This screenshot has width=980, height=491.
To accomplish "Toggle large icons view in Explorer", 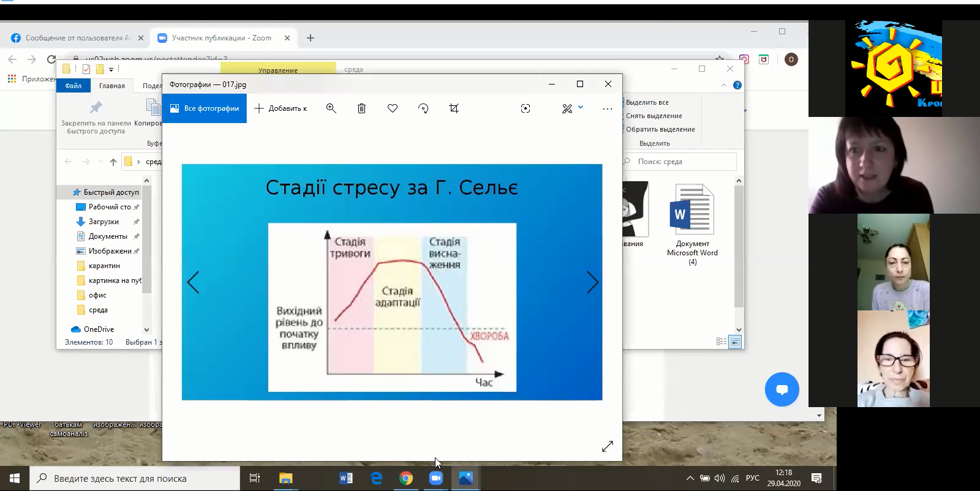I will (x=736, y=342).
